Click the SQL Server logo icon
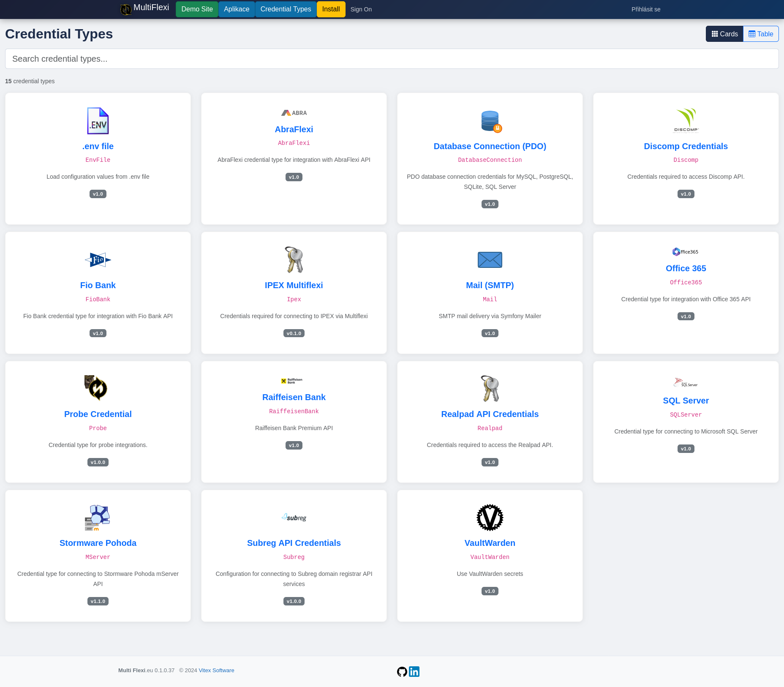Image resolution: width=784 pixels, height=687 pixels. point(686,382)
